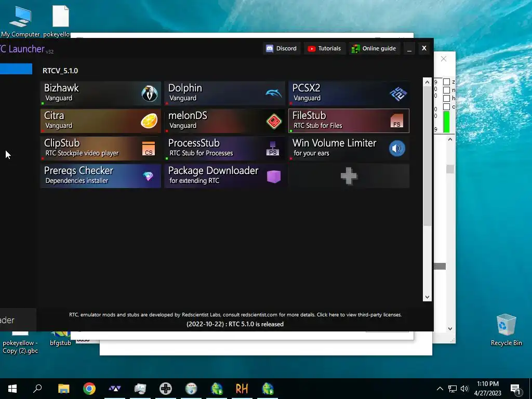
Task: Open the YouTube Tutorials button
Action: click(x=325, y=48)
